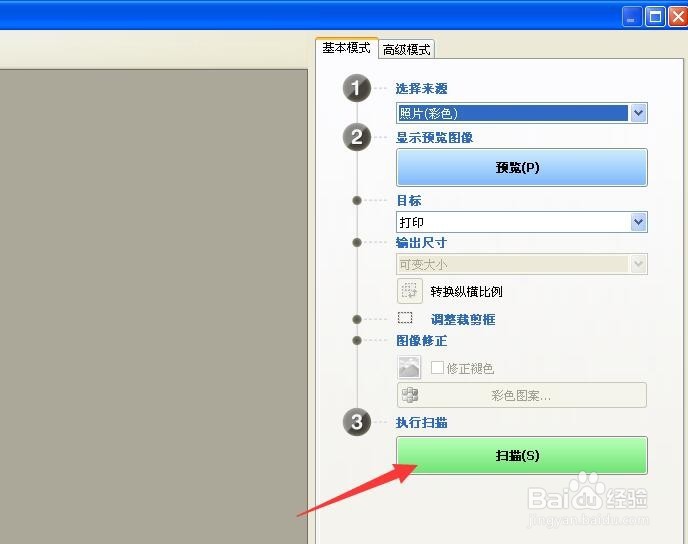Screen dimensions: 688x544
Task: Click inside the gray preview scan area
Action: click(154, 306)
